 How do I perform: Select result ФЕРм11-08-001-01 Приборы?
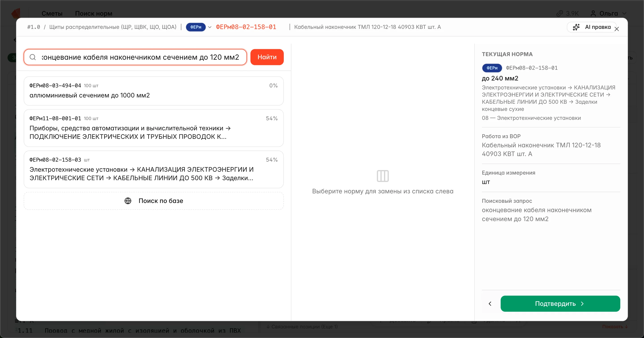click(x=153, y=128)
